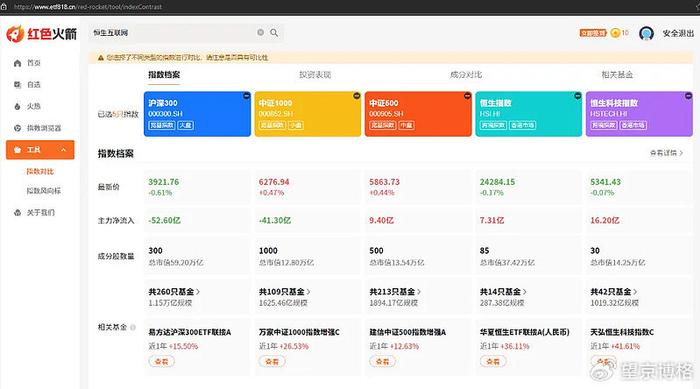Open the user avatar icon
The height and width of the screenshot is (389, 700).
646,33
